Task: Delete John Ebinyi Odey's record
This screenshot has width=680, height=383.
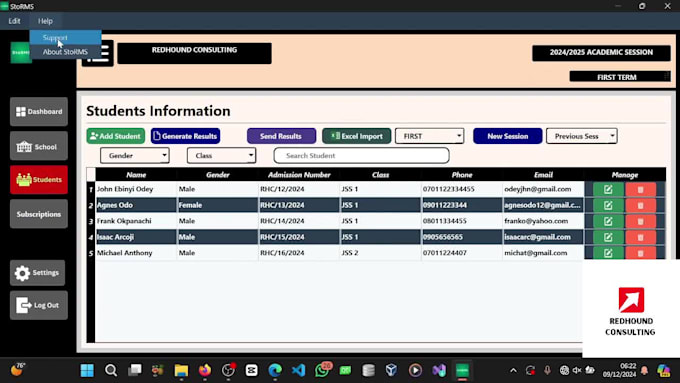Action: pos(641,189)
